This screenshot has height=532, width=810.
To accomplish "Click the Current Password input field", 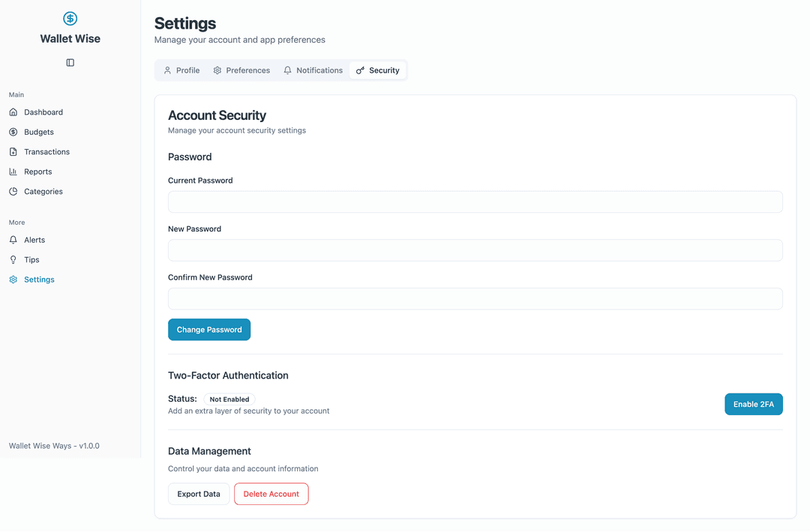I will pyautogui.click(x=475, y=202).
